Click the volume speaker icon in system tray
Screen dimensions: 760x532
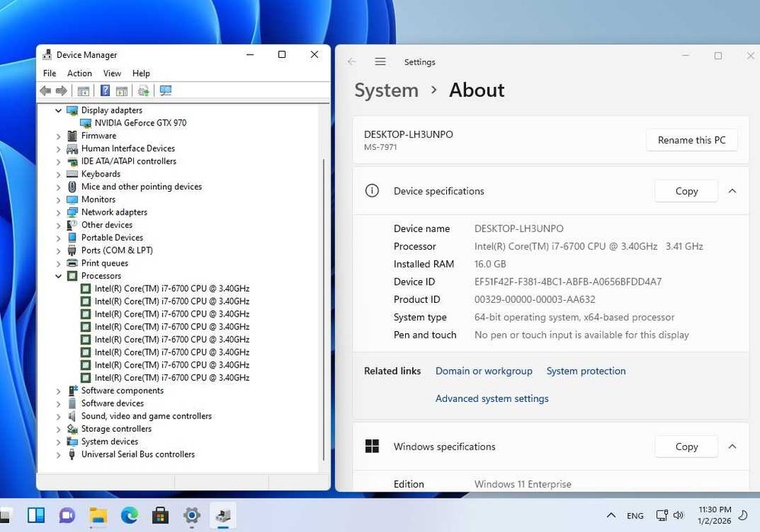point(679,515)
